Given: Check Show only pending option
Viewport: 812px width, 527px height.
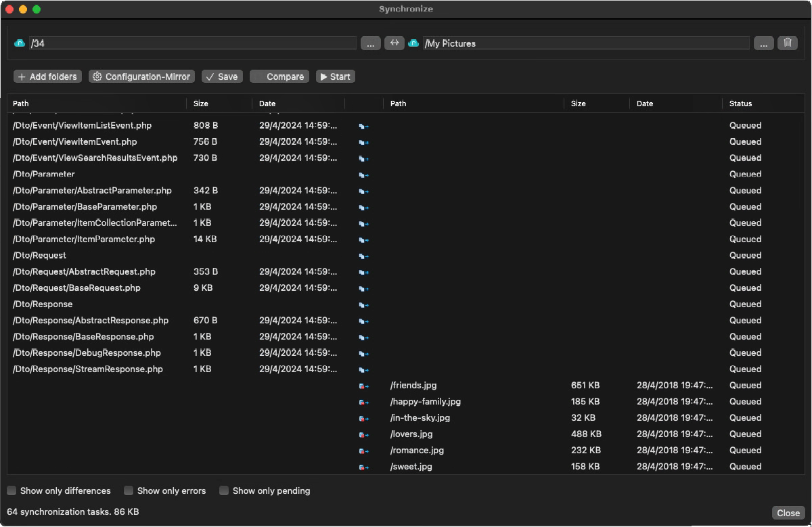Looking at the screenshot, I should coord(224,490).
